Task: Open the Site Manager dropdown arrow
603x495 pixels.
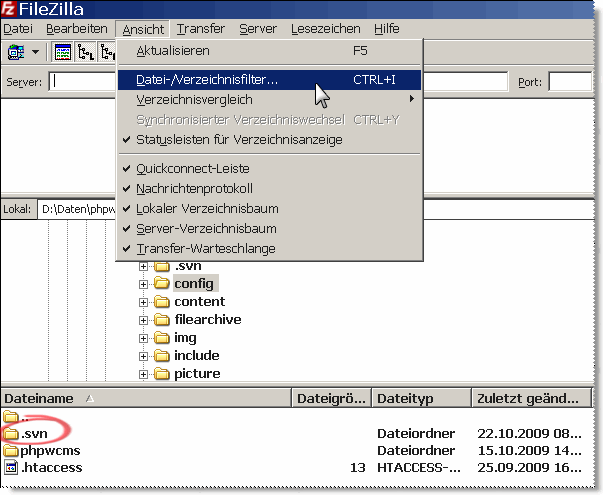Action: [x=35, y=52]
